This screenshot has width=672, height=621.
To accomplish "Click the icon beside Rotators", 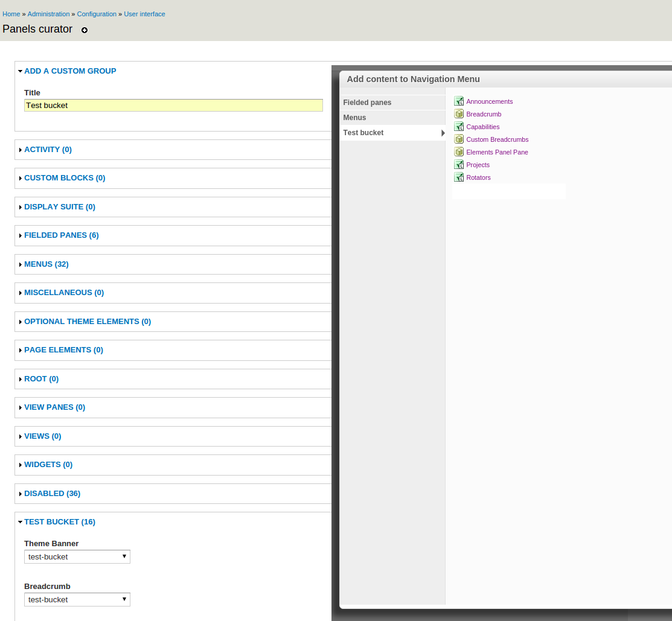I will click(x=459, y=177).
